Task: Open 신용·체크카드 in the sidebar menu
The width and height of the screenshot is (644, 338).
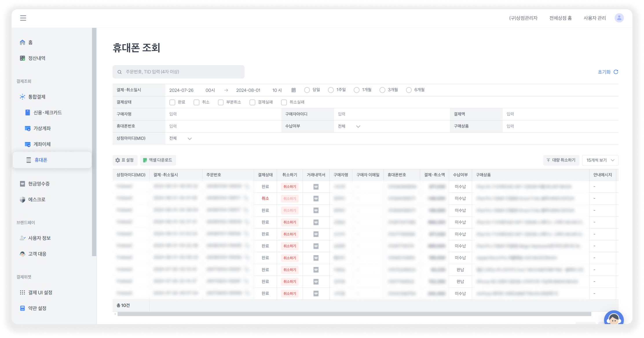Action: (47, 112)
